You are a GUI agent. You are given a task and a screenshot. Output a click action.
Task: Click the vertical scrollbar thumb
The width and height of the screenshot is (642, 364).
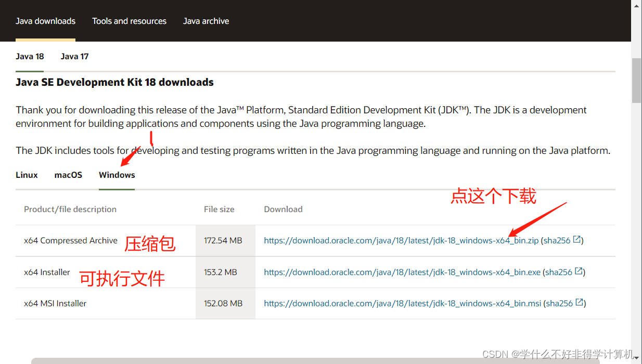point(636,81)
